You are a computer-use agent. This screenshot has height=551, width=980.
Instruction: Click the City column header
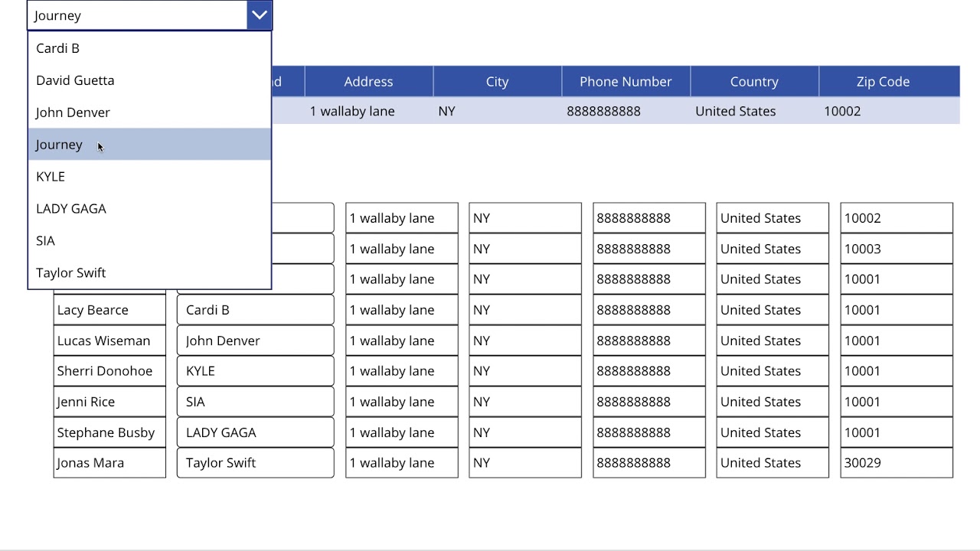pos(497,81)
